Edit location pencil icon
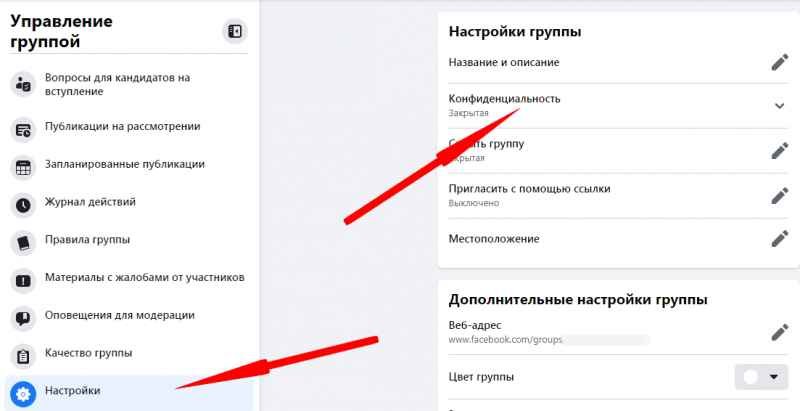Image resolution: width=800 pixels, height=411 pixels. 780,239
